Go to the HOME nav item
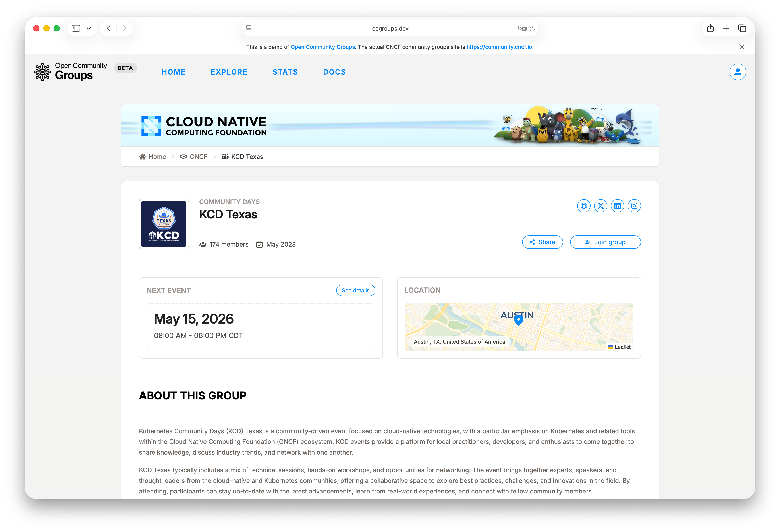 (174, 72)
